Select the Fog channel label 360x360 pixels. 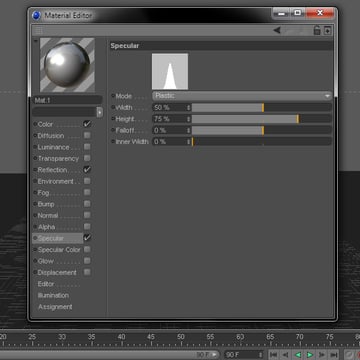[43, 193]
